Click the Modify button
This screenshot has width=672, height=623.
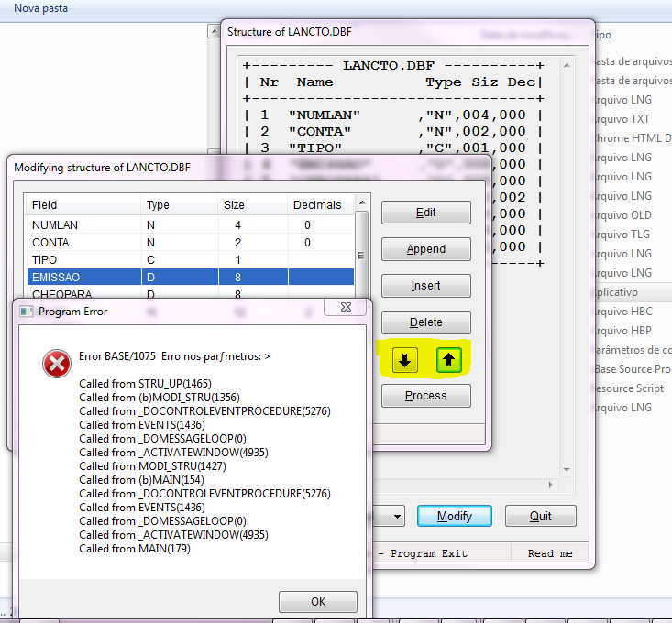tap(454, 516)
